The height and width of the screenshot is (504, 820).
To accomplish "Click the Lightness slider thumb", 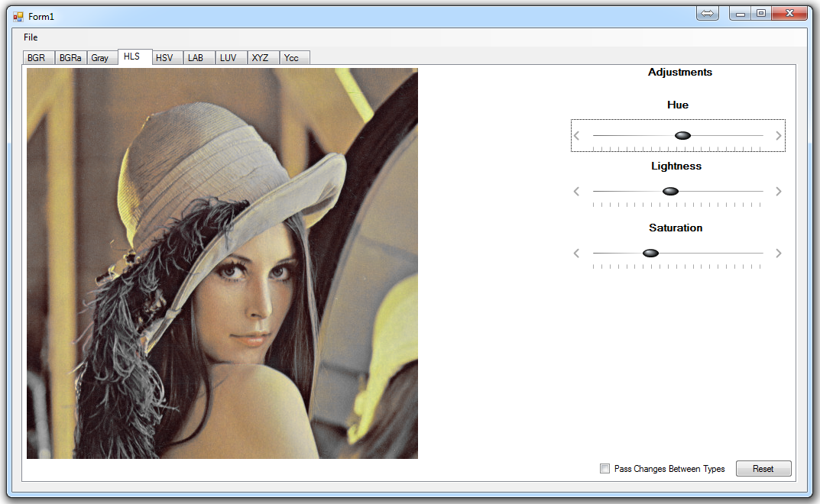I will (670, 192).
